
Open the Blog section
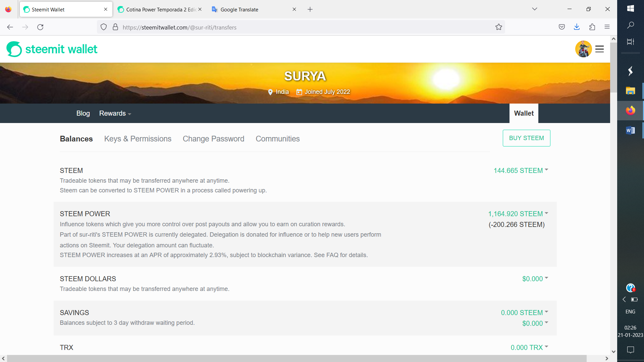coord(83,113)
